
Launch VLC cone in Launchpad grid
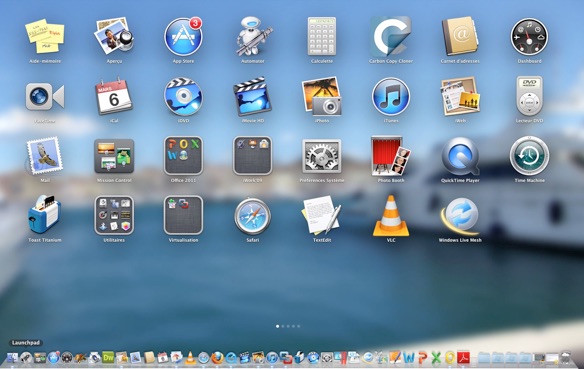pyautogui.click(x=391, y=216)
